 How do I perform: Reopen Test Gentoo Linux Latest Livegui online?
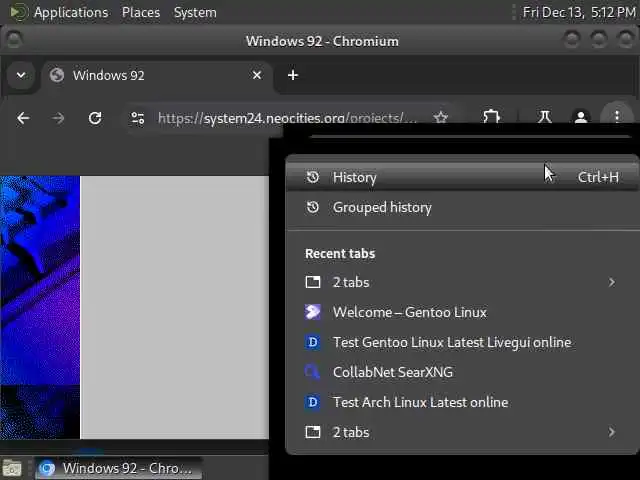coord(462,342)
